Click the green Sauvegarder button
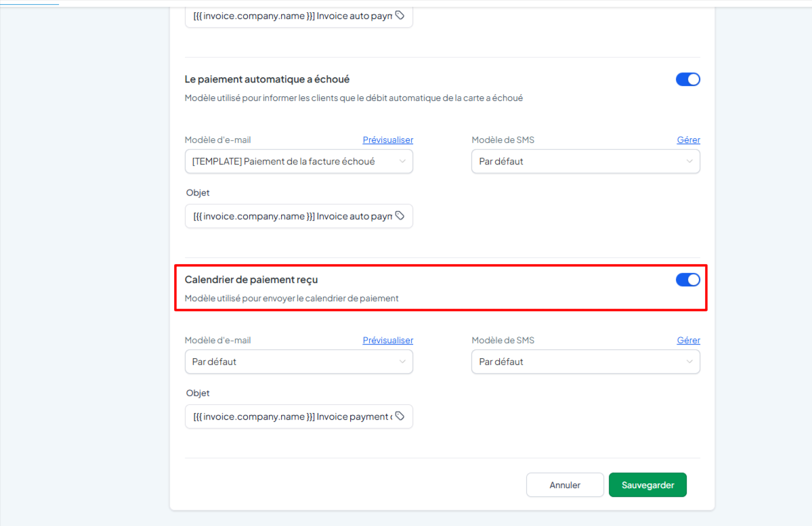 [x=648, y=485]
